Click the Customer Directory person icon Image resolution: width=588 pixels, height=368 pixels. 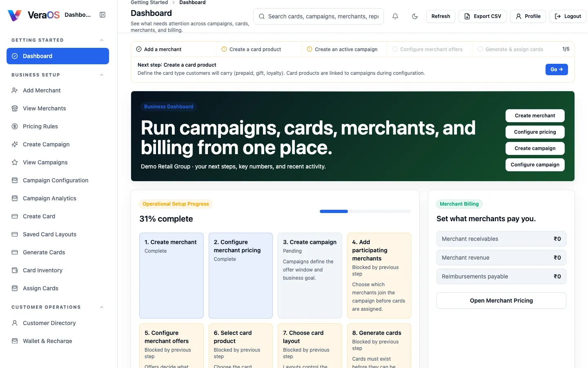click(x=15, y=323)
